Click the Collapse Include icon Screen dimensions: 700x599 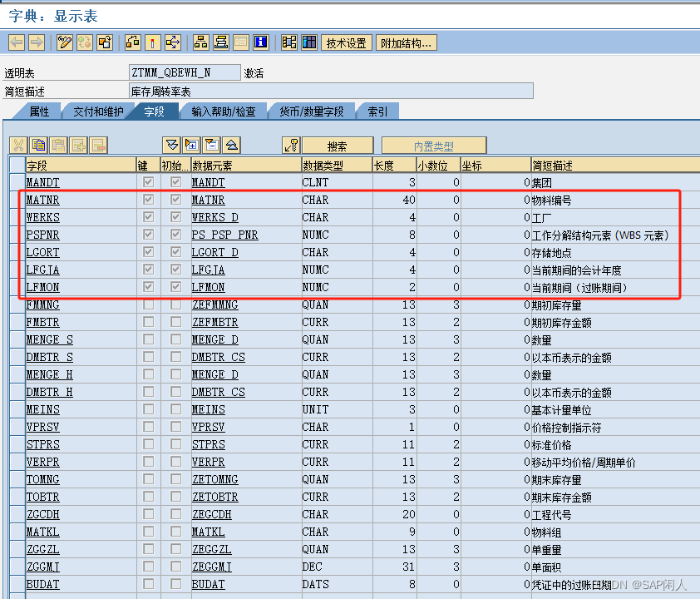[212, 145]
